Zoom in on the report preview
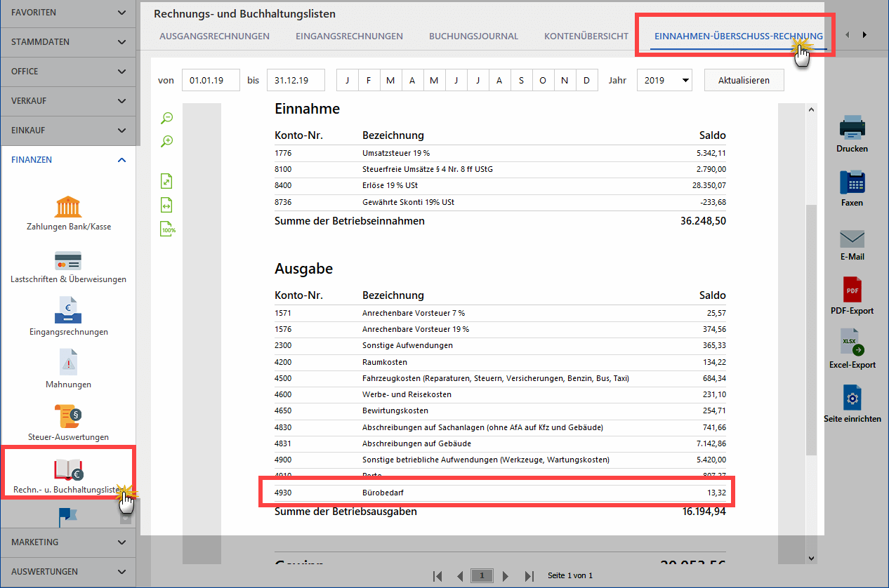 coord(167,141)
